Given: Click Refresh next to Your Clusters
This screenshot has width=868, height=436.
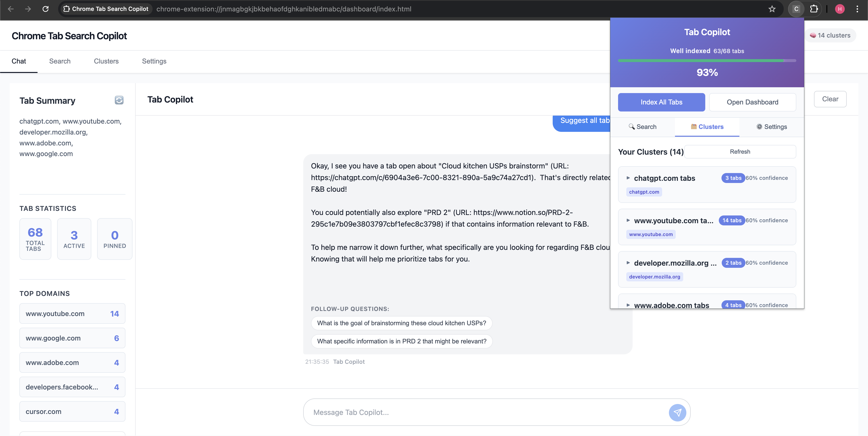Looking at the screenshot, I should (x=740, y=152).
